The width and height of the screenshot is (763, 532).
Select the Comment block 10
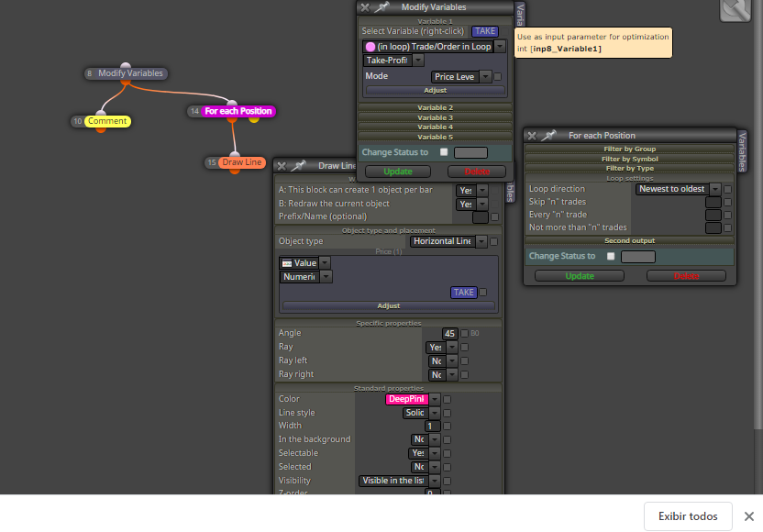coord(101,121)
